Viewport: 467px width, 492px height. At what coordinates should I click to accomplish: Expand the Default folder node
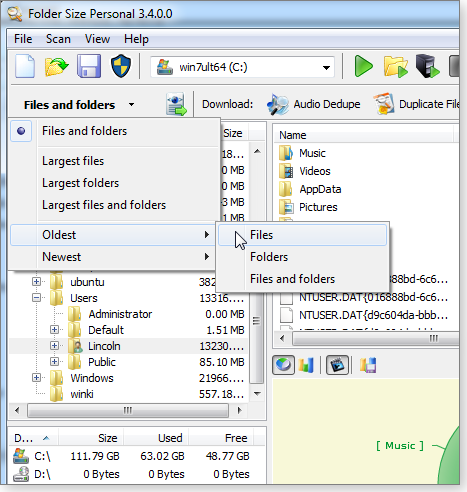pos(54,330)
